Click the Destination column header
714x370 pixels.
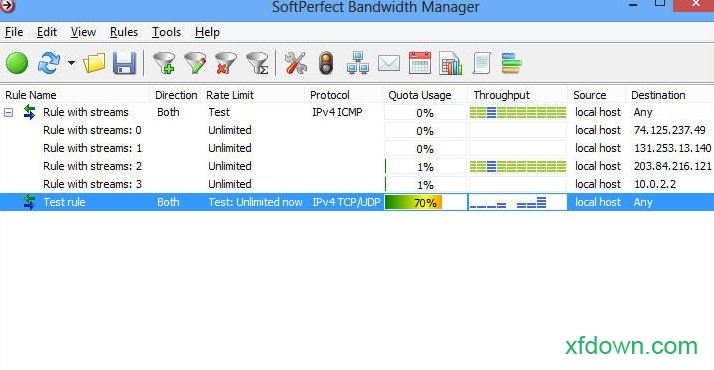click(670, 95)
